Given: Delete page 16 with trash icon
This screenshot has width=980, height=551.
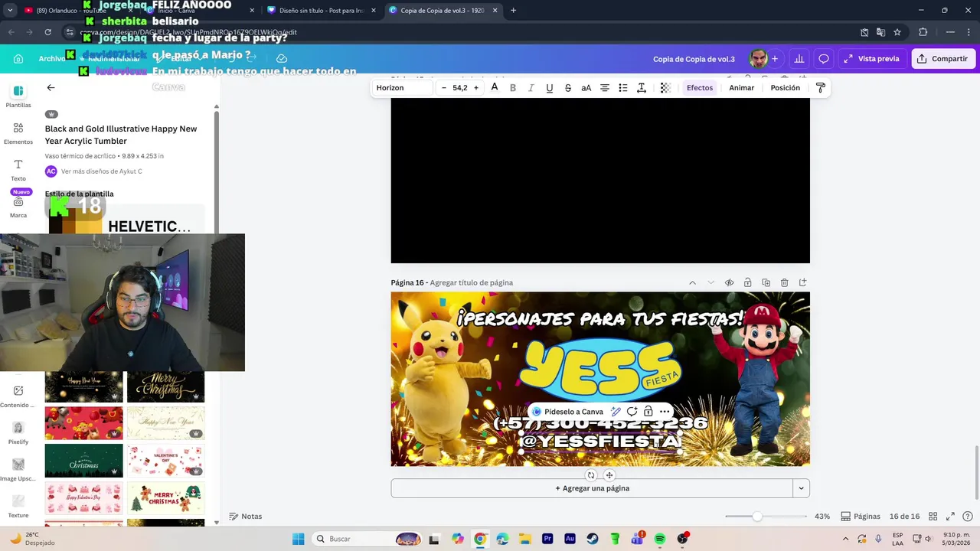Looking at the screenshot, I should click(785, 282).
